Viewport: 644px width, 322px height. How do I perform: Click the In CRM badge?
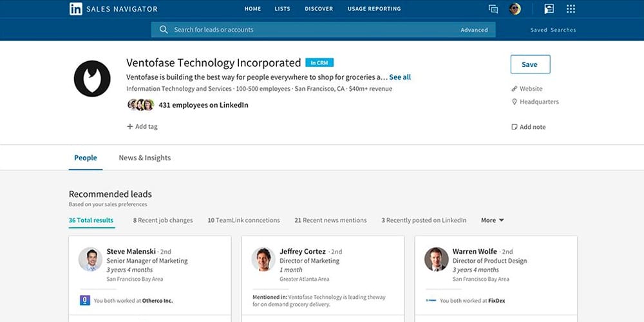(319, 63)
